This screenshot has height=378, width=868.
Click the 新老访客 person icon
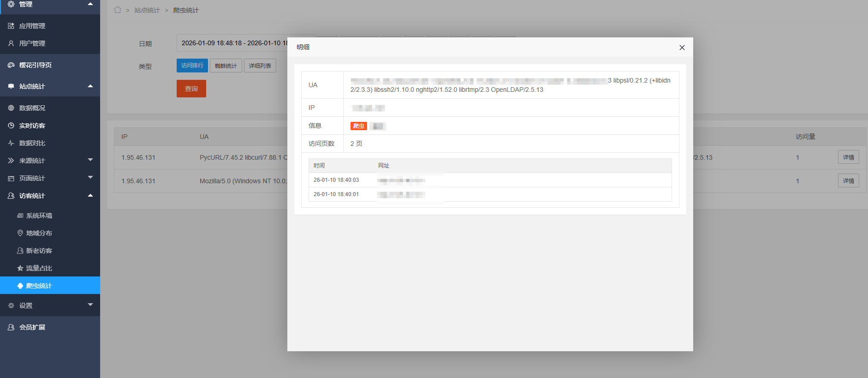(x=20, y=251)
